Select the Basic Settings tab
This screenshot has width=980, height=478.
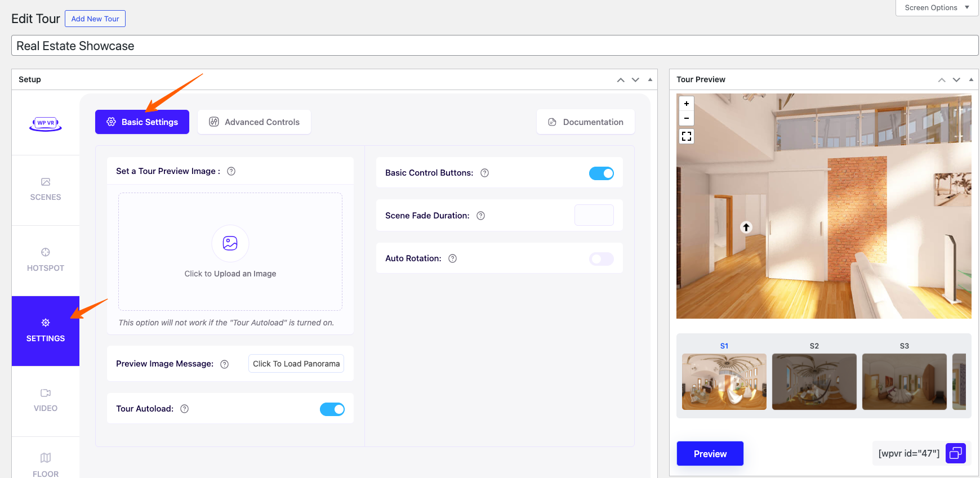142,122
